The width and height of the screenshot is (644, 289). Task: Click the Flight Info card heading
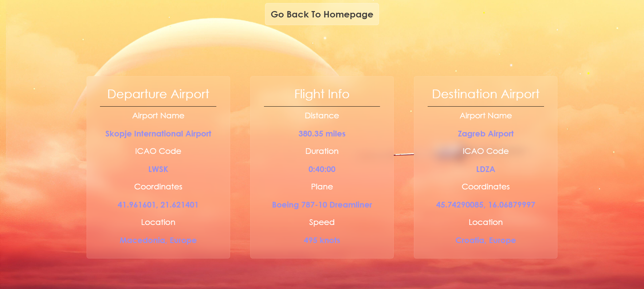(x=322, y=94)
